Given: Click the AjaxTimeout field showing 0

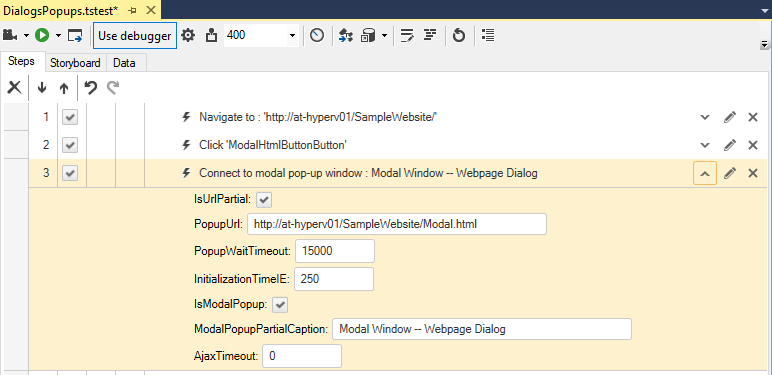Looking at the screenshot, I should click(302, 356).
